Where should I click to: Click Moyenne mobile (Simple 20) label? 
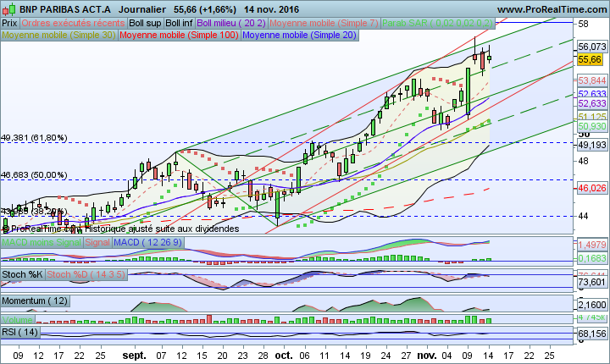pos(300,35)
